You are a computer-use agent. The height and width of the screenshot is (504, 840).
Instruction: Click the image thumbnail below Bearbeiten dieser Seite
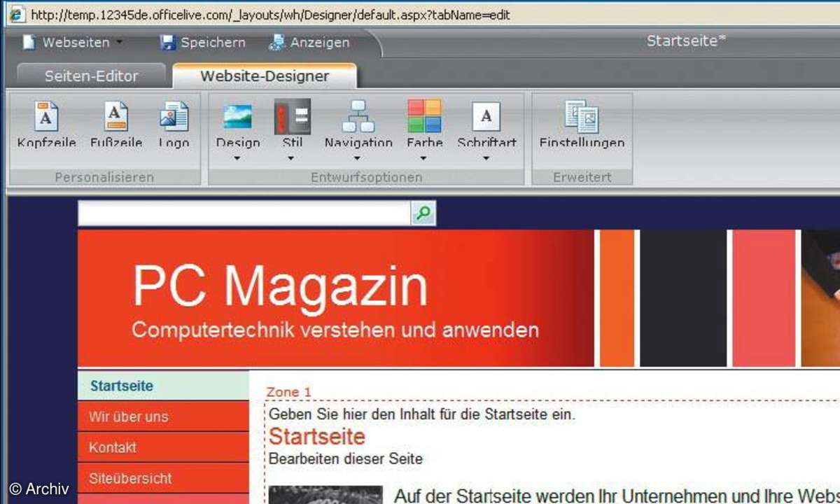325,495
